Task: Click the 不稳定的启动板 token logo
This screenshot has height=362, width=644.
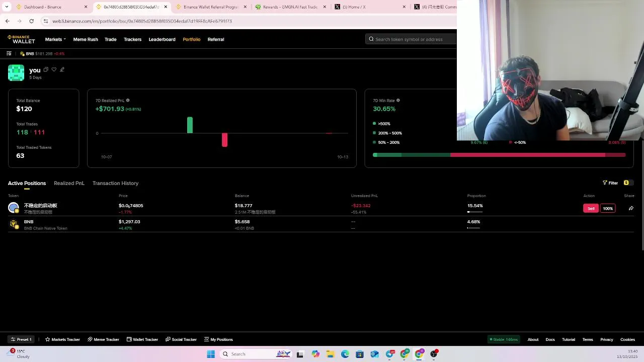Action: (14, 207)
